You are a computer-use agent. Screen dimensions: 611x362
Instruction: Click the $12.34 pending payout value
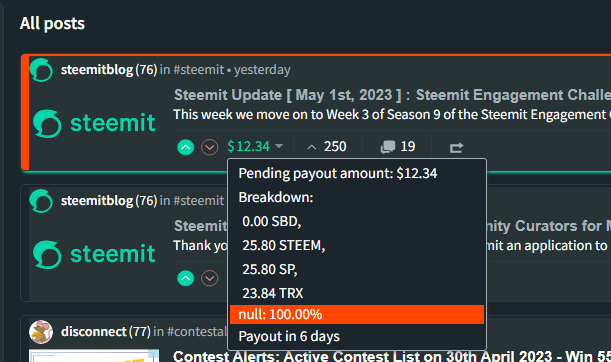248,146
